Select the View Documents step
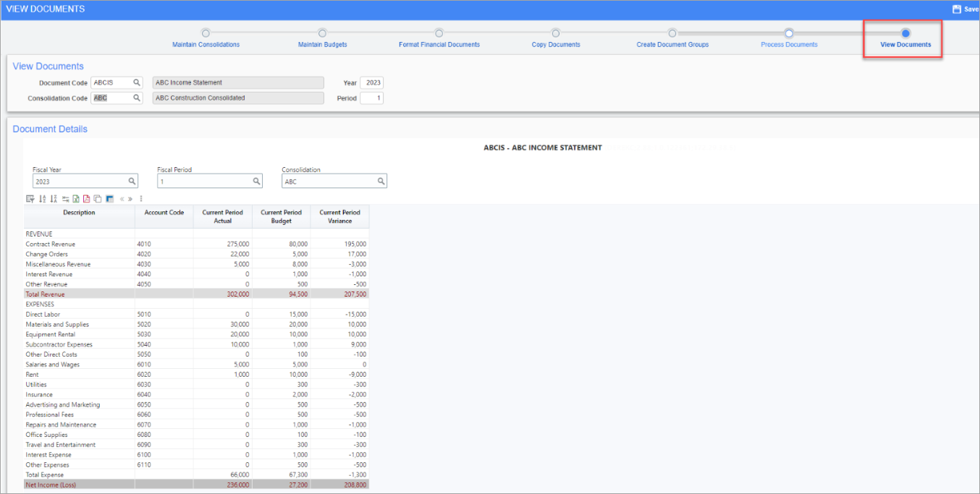Image resolution: width=980 pixels, height=494 pixels. (x=905, y=38)
